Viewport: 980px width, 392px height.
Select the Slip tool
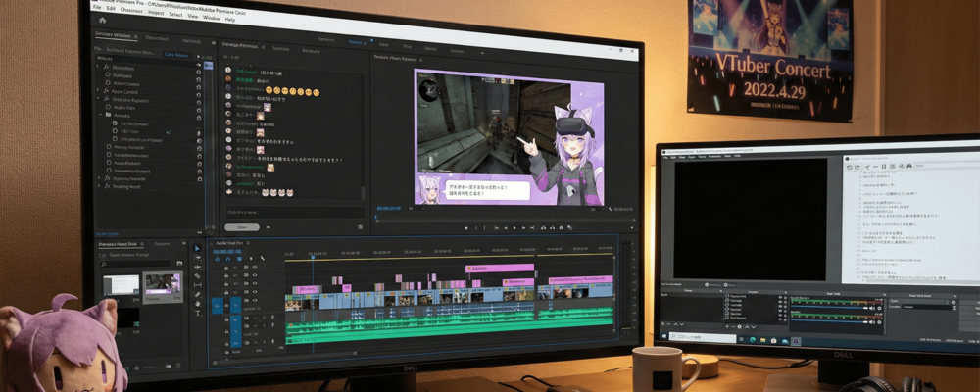coord(198,285)
